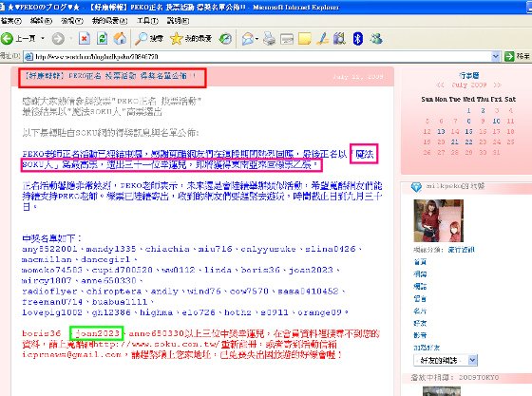
Task: Click the red icprnews@gmail.com email text
Action: coord(71,354)
